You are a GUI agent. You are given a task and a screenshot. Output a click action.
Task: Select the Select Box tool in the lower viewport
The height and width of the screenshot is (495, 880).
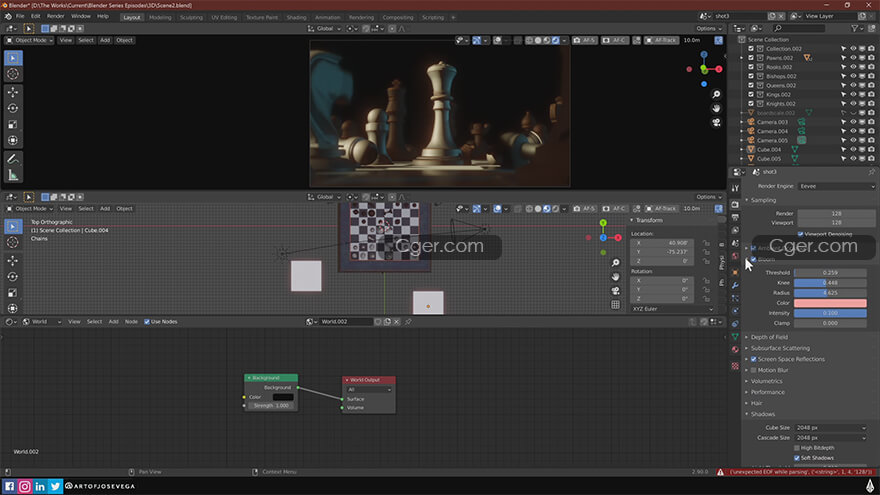pyautogui.click(x=13, y=226)
